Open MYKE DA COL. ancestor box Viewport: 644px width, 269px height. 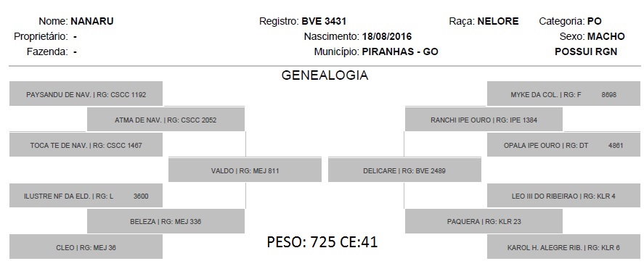coord(563,94)
